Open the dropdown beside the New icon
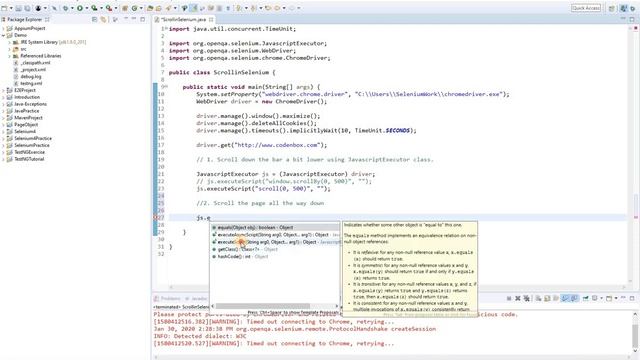The width and height of the screenshot is (640, 360). [11, 8]
